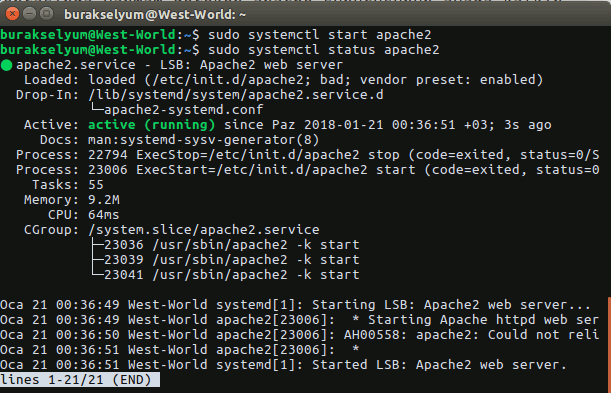The height and width of the screenshot is (393, 611).
Task: Click 'man:systemd-sysv-generator(8)' docs reference
Action: [203, 140]
